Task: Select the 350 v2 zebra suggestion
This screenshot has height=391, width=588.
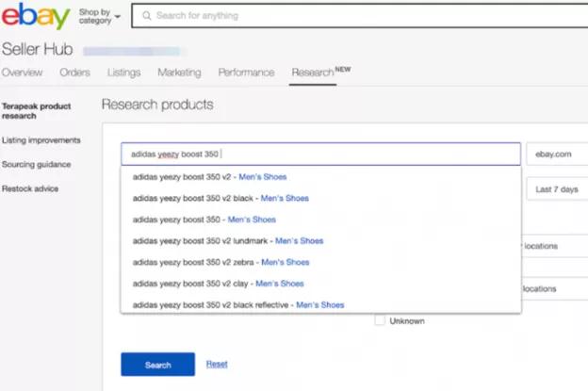Action: pos(320,263)
